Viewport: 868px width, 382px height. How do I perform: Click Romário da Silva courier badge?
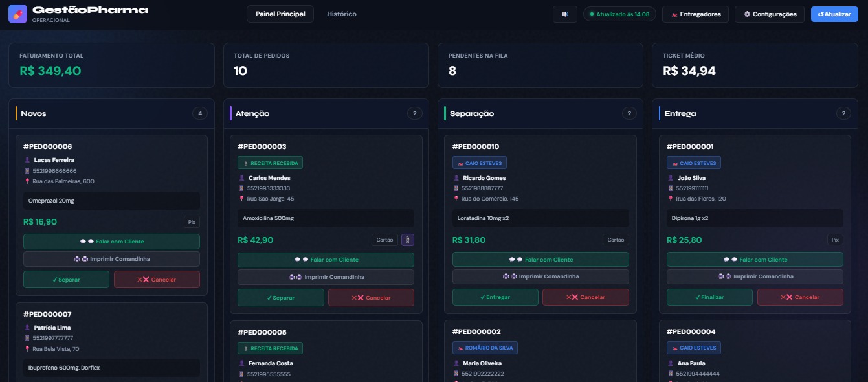[x=485, y=348]
